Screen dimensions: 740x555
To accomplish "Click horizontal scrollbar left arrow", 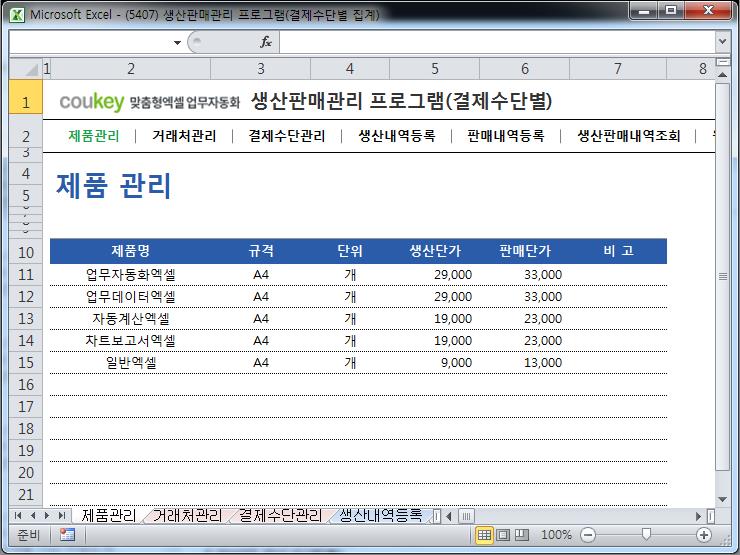I will 448,516.
